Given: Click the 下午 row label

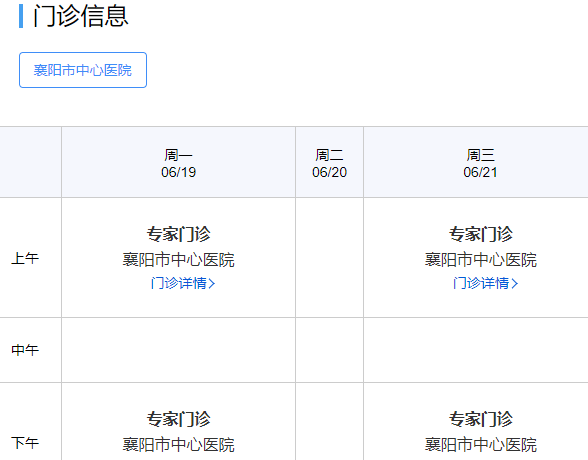Looking at the screenshot, I should pos(25,443).
